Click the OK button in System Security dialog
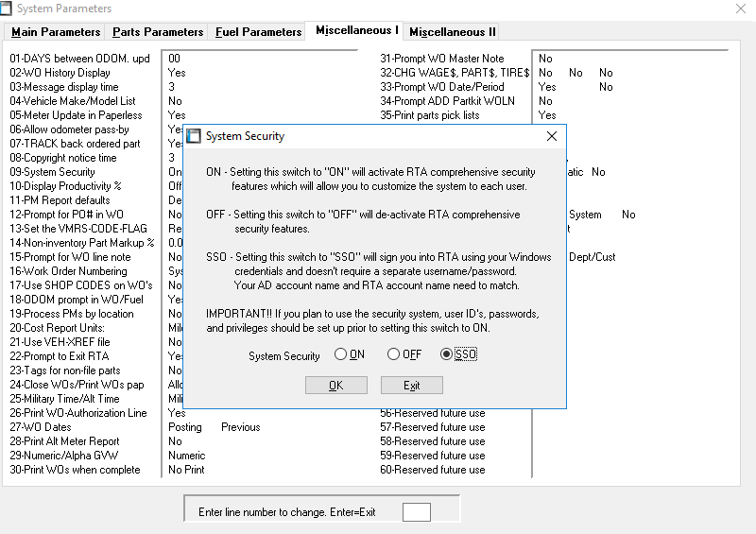756x534 pixels. 335,385
